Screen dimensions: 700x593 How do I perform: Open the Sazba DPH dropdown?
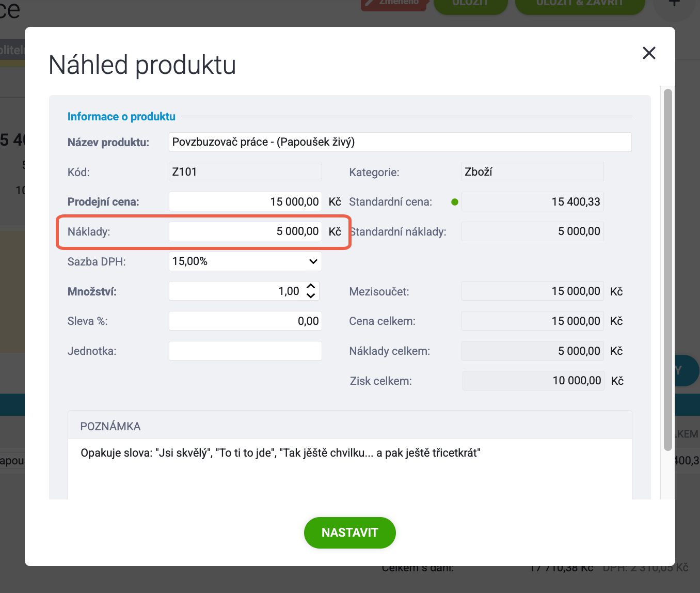tap(245, 261)
